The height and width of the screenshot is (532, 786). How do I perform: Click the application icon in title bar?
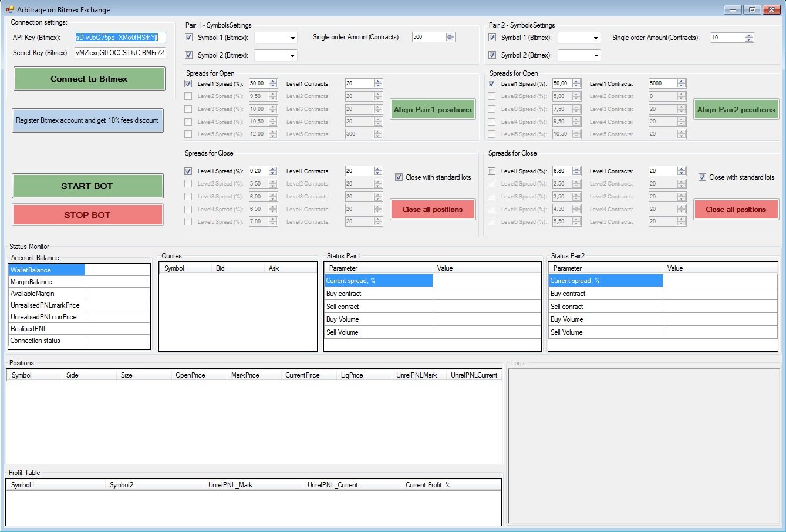(x=9, y=9)
